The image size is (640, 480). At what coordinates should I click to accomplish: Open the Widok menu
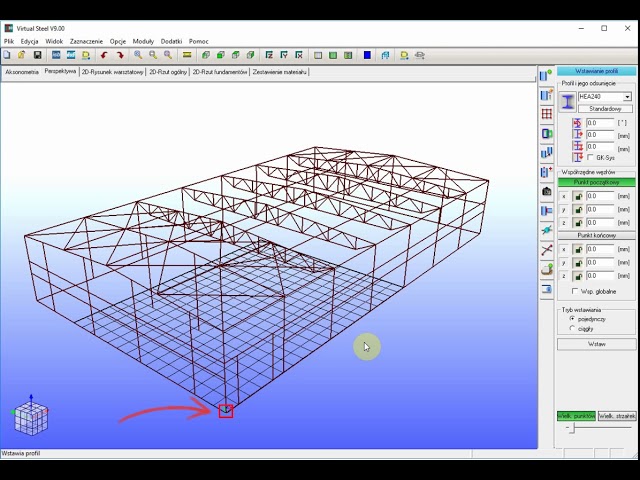click(54, 41)
